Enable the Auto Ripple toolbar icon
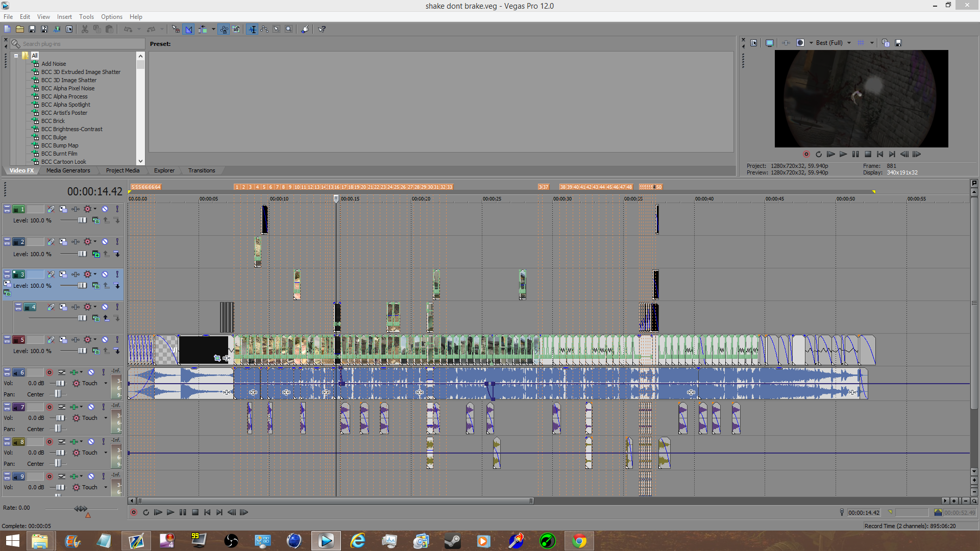Image resolution: width=980 pixels, height=551 pixels. click(x=203, y=29)
